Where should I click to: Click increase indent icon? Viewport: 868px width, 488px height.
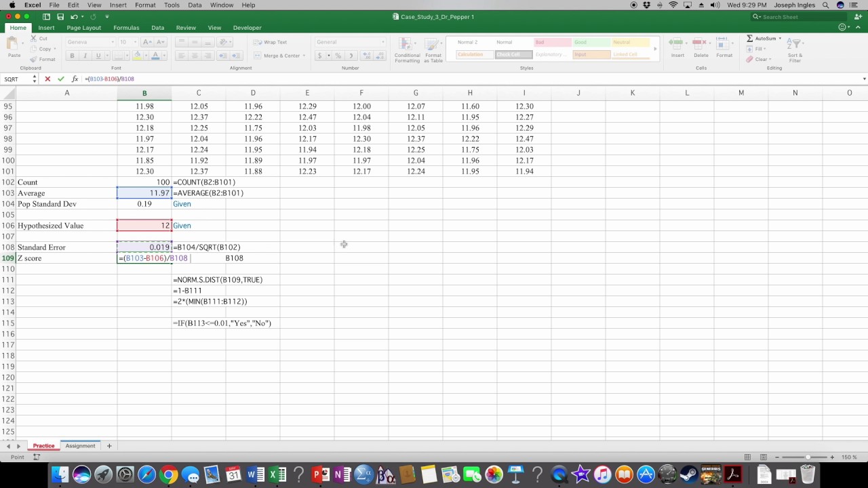pyautogui.click(x=236, y=56)
